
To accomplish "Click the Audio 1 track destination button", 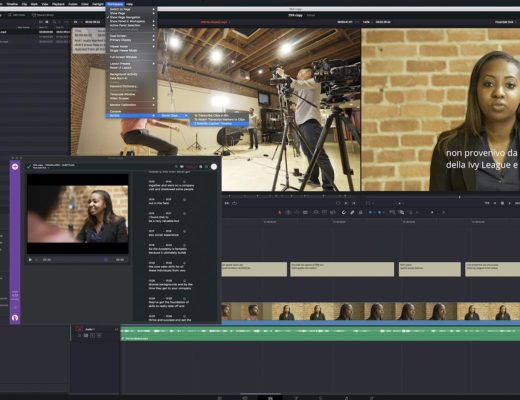I will point(79,329).
